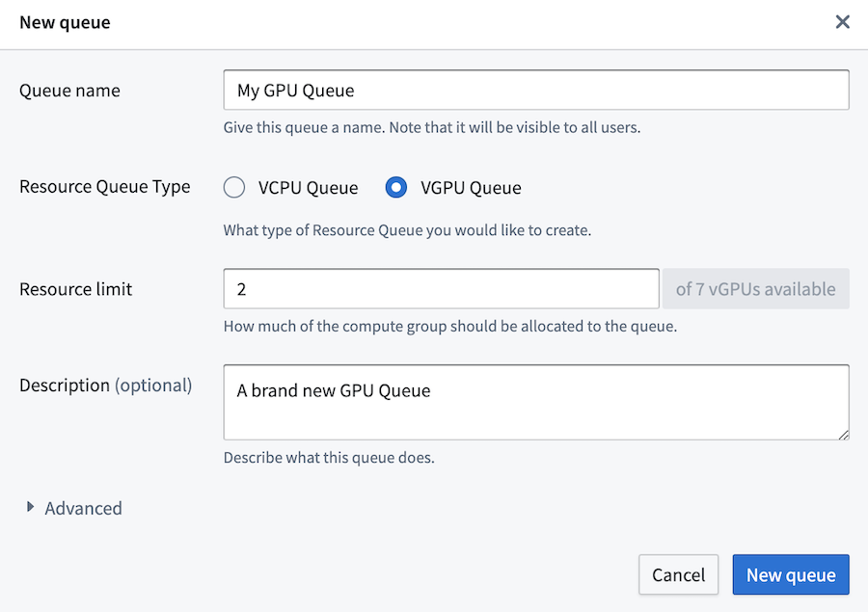Select the VGPU Queue radio button
Viewport: 868px width, 612px height.
[x=395, y=188]
